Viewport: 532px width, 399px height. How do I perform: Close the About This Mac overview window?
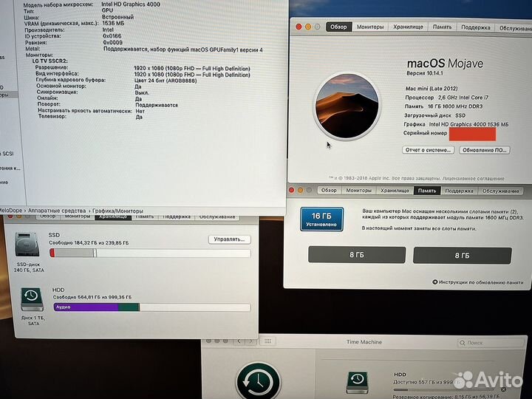pos(299,27)
